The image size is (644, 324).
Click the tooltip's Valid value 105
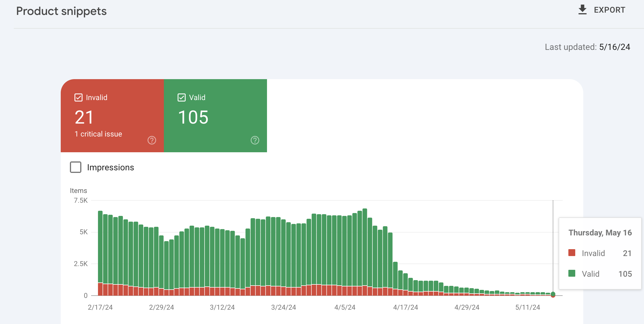625,274
